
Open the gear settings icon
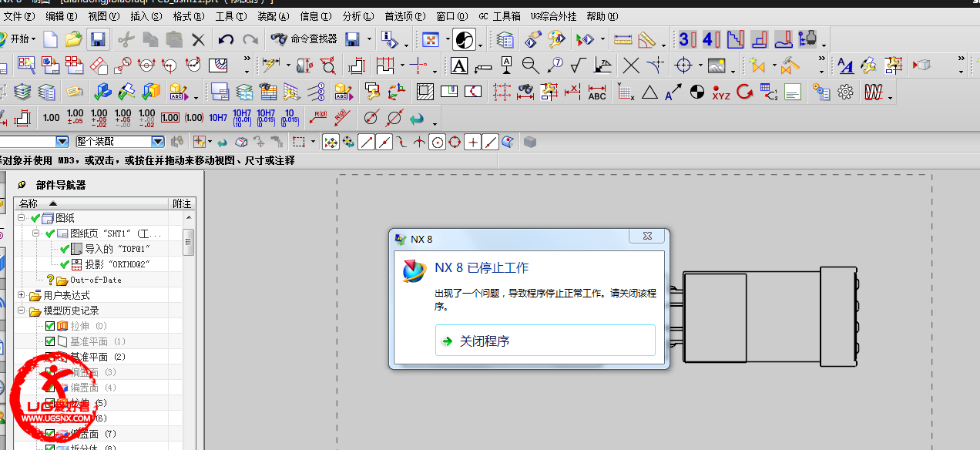(x=845, y=92)
